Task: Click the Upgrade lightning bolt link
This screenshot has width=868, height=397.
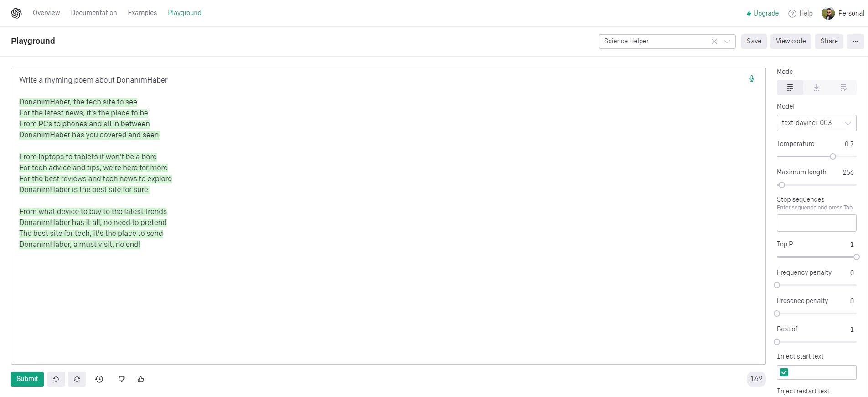Action: pos(762,13)
